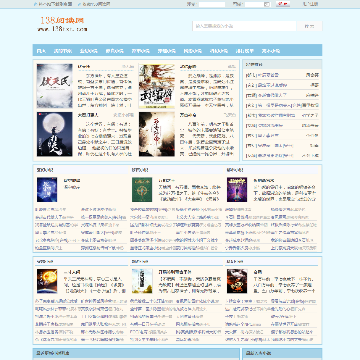Open the small green emblem book cover
The image size is (360, 360).
(x=142, y=189)
